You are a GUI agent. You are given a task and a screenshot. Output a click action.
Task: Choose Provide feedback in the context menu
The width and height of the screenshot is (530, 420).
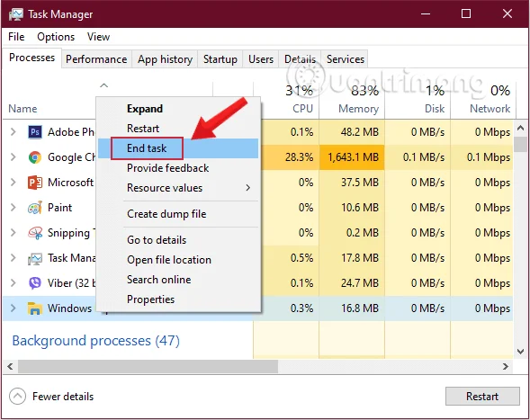(x=179, y=168)
